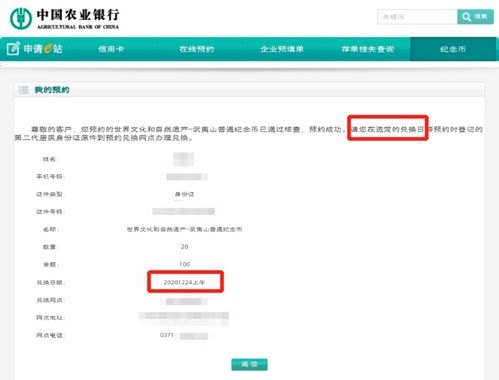Screen dimensions: 499x380
Task: Click the 姓名 label
Action: click(x=50, y=159)
